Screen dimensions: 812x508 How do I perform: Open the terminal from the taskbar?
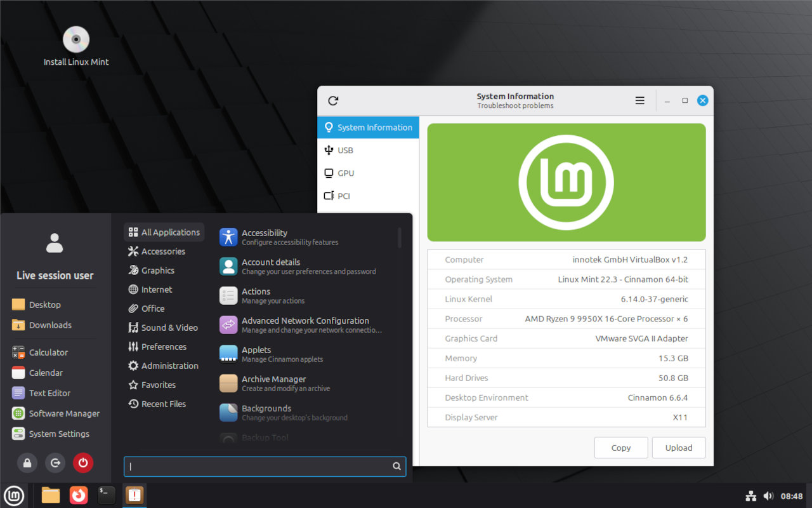click(x=107, y=495)
